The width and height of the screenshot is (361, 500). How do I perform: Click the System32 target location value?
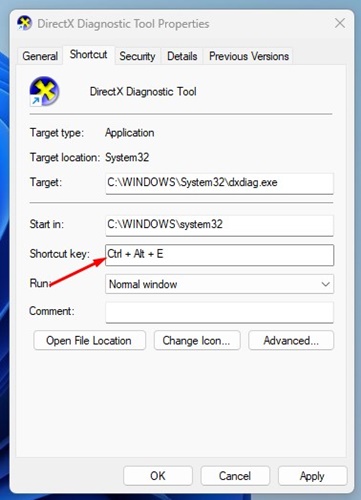[x=127, y=157]
